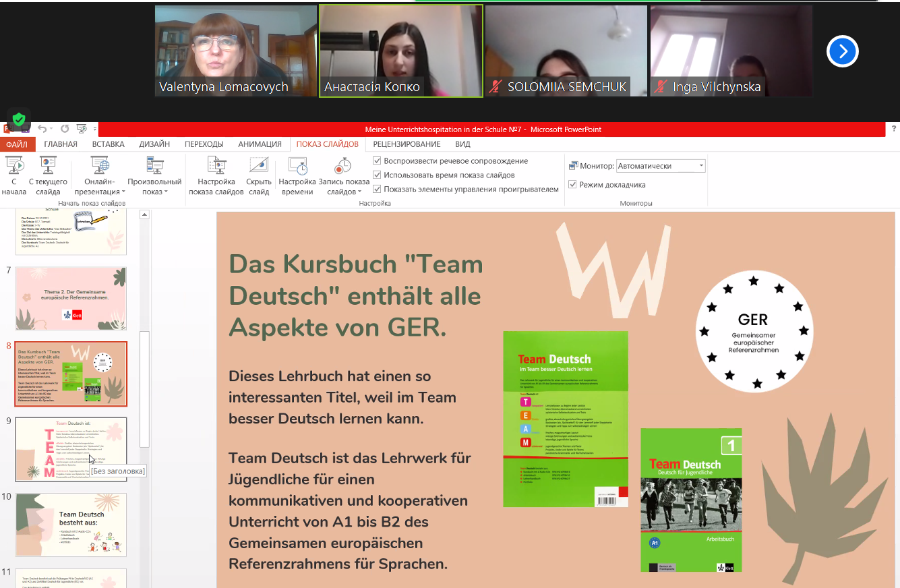The height and width of the screenshot is (588, 900).
Task: Click the Начать показ слайдов group label
Action: point(92,203)
